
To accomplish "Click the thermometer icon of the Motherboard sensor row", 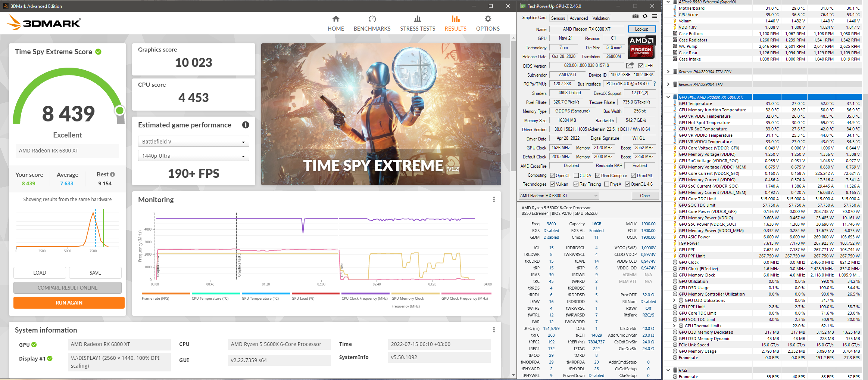I will tap(675, 8).
